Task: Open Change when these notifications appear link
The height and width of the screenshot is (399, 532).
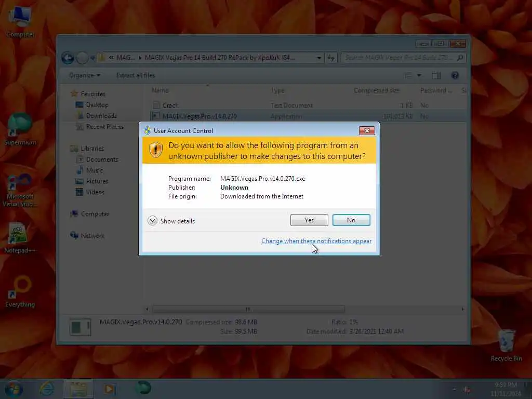Action: click(316, 241)
